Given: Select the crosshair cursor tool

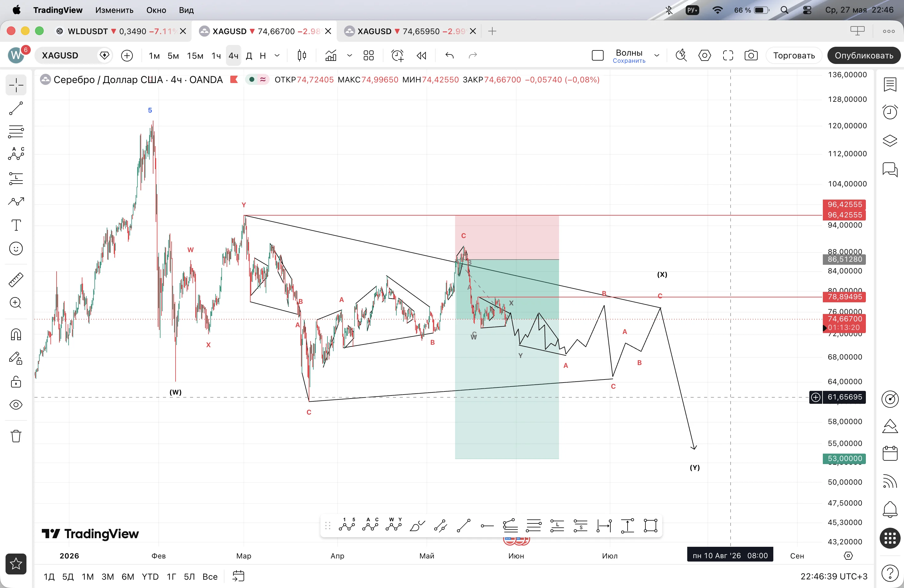Looking at the screenshot, I should (x=16, y=85).
